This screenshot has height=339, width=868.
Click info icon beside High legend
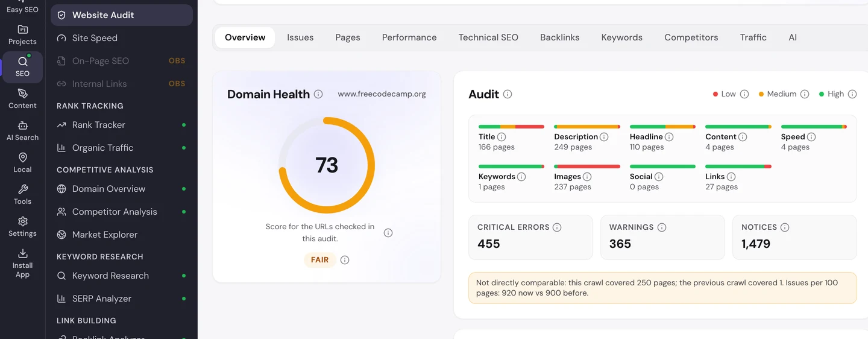(852, 94)
